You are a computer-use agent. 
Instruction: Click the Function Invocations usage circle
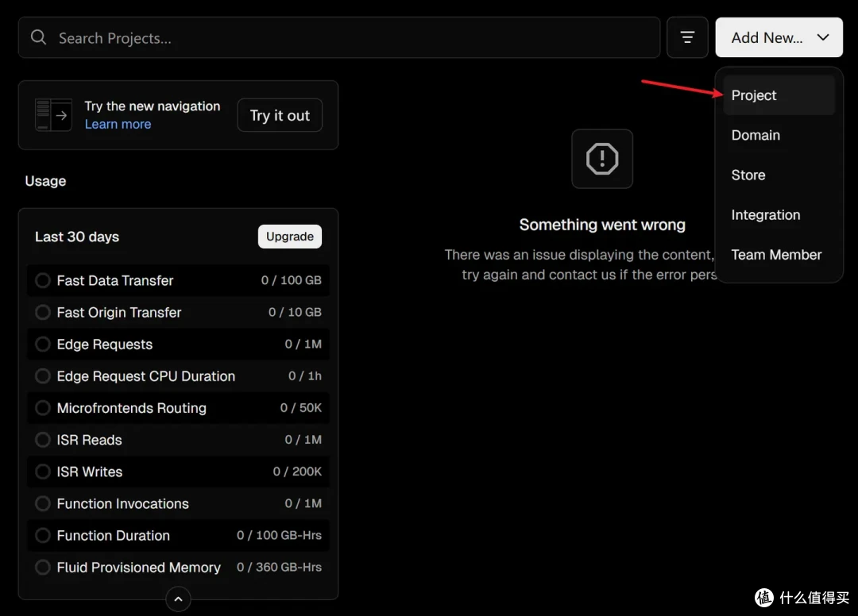[x=43, y=503]
